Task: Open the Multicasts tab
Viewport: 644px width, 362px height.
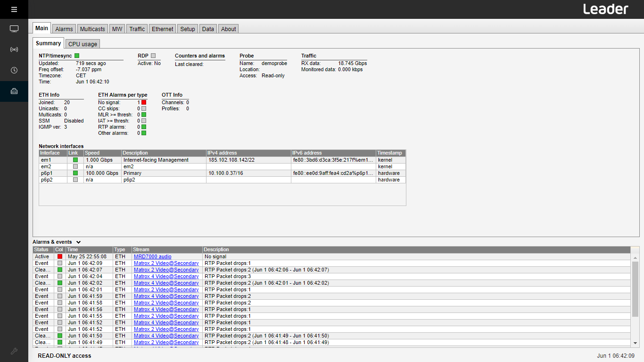Action: [92, 29]
